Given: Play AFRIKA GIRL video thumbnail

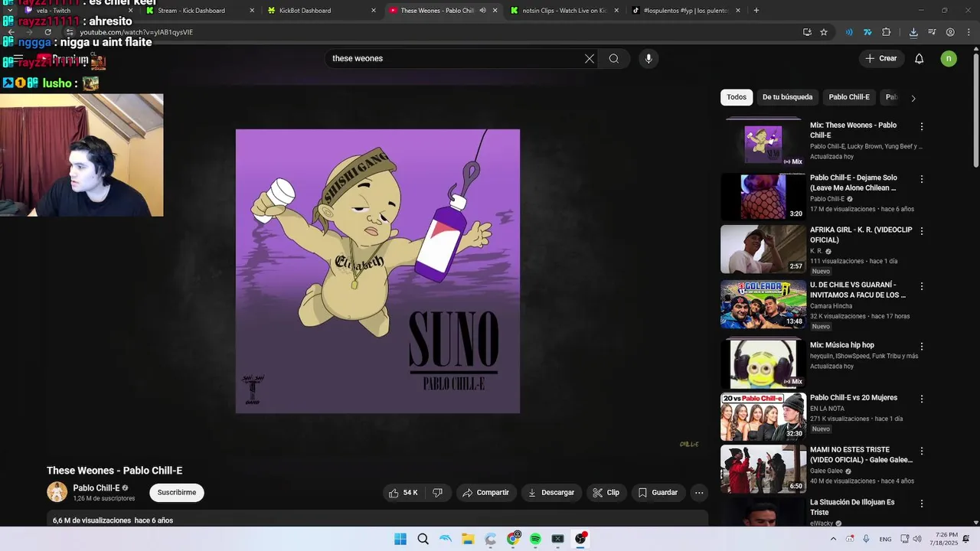Looking at the screenshot, I should pyautogui.click(x=763, y=249).
